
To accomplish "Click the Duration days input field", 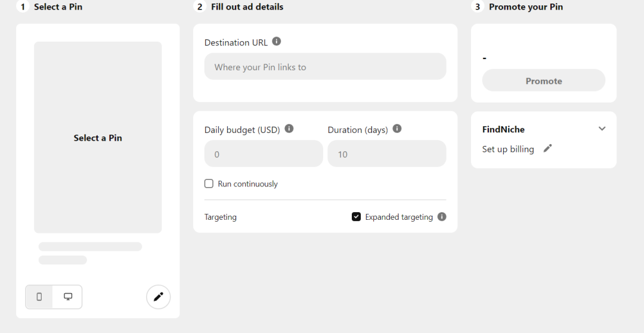I will 386,154.
